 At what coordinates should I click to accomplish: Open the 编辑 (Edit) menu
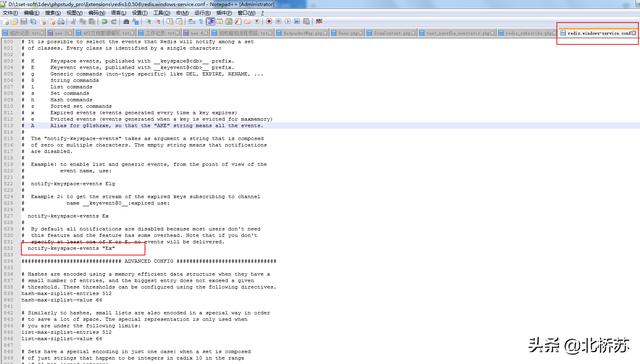[x=31, y=13]
